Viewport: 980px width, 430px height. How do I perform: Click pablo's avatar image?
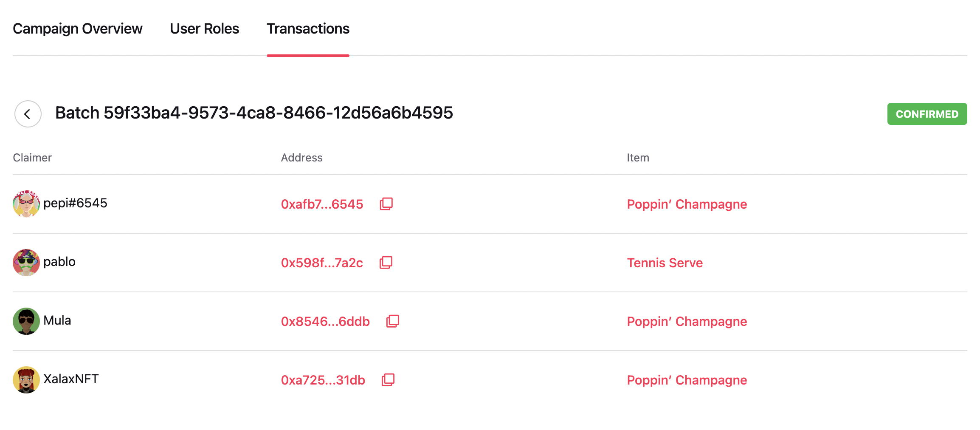click(26, 263)
